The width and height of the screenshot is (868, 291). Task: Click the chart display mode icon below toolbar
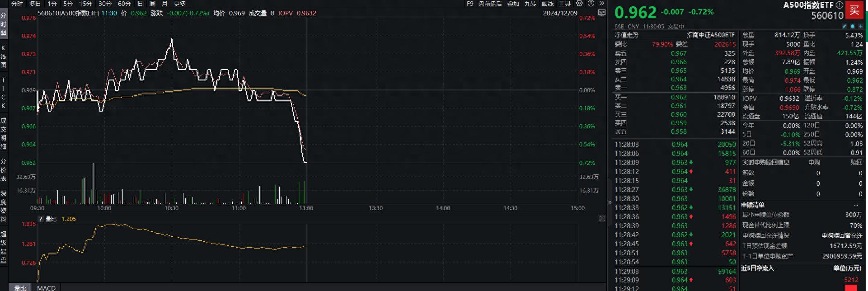(601, 14)
